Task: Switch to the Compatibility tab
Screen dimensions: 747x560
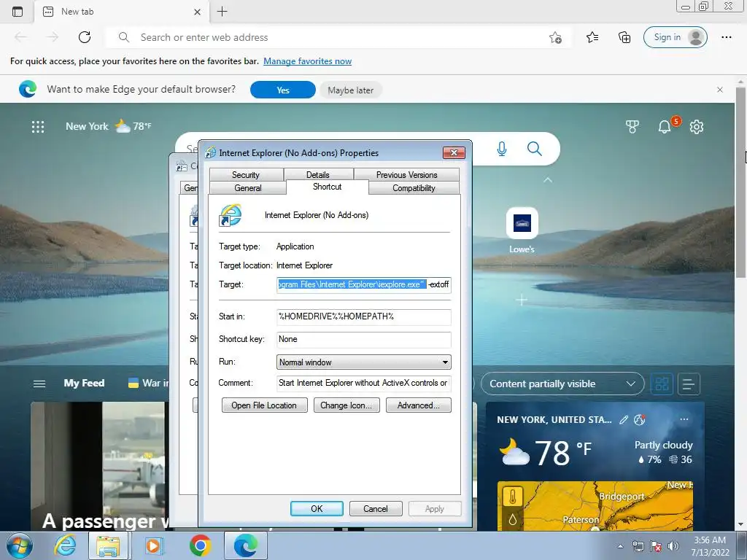Action: pos(414,187)
